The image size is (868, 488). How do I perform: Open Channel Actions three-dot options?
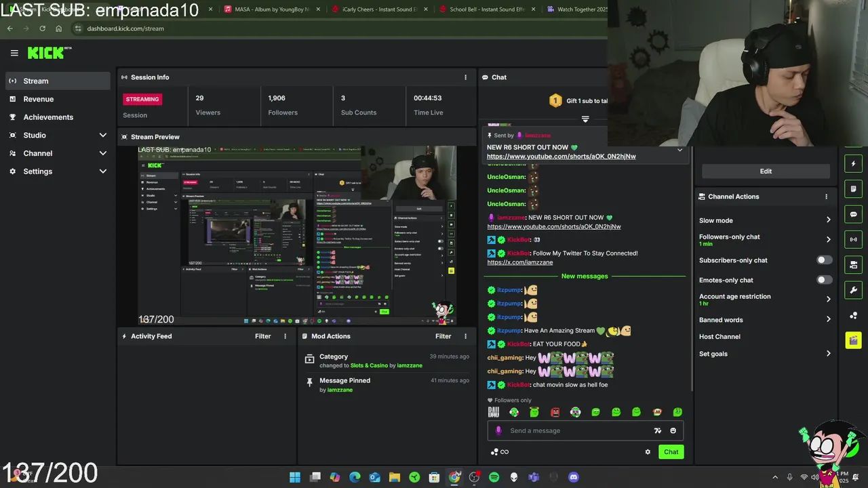[826, 197]
